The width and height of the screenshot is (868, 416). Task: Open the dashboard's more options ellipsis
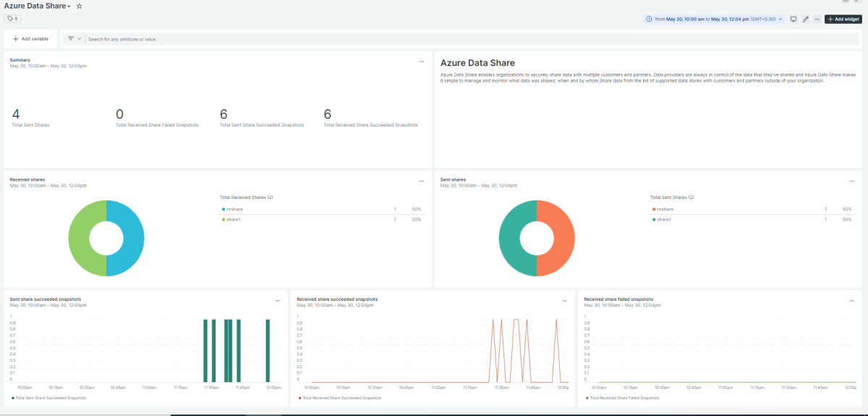pyautogui.click(x=817, y=19)
